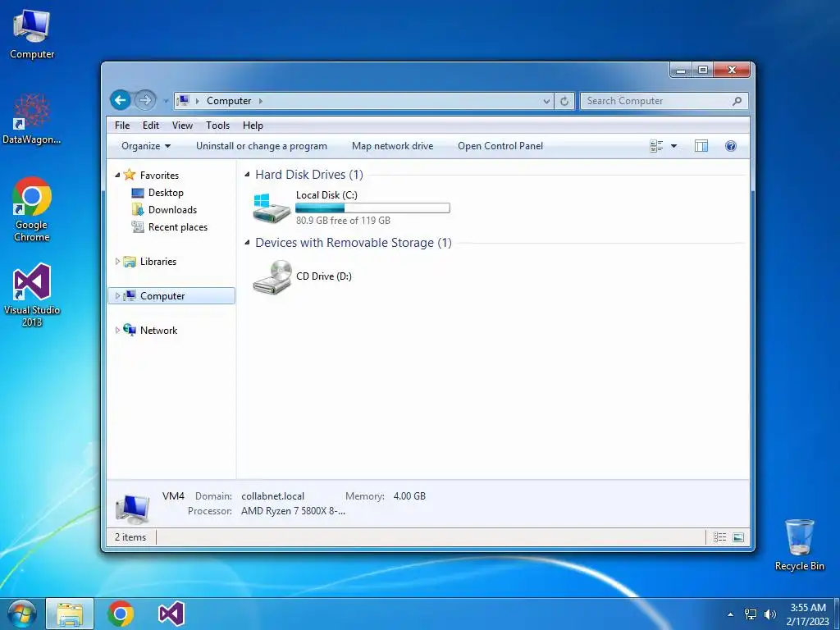Screen dimensions: 840x630
Task: Select Libraries in navigation pane
Action: [158, 262]
